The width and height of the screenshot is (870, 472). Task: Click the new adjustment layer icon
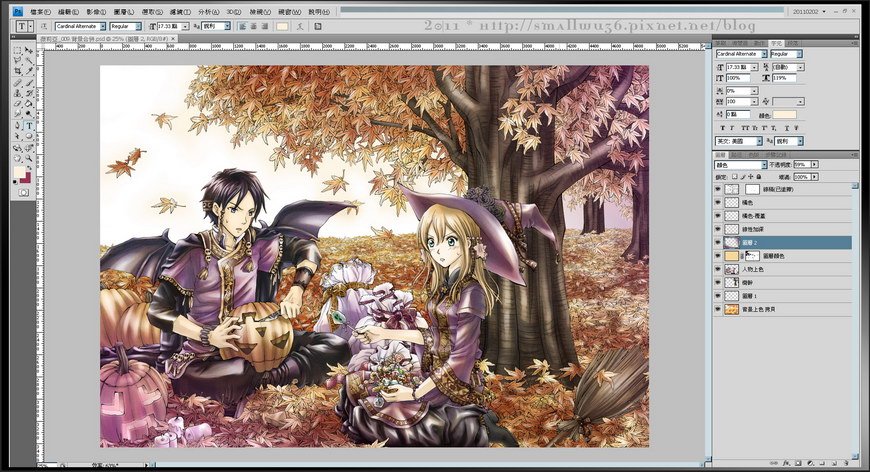(811, 463)
